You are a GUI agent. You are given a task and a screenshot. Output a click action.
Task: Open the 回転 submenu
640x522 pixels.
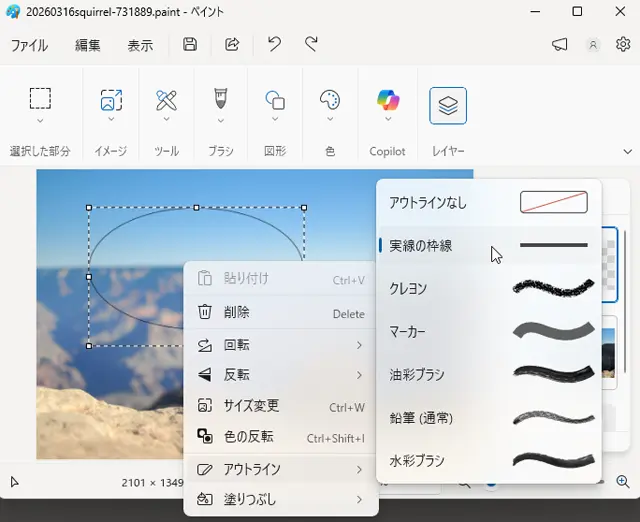(x=281, y=345)
